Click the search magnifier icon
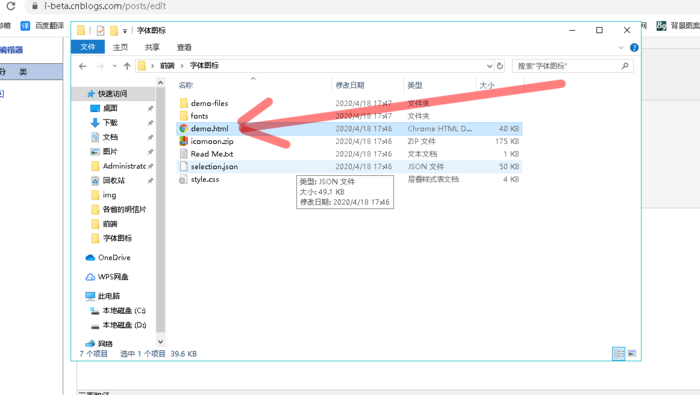 625,66
